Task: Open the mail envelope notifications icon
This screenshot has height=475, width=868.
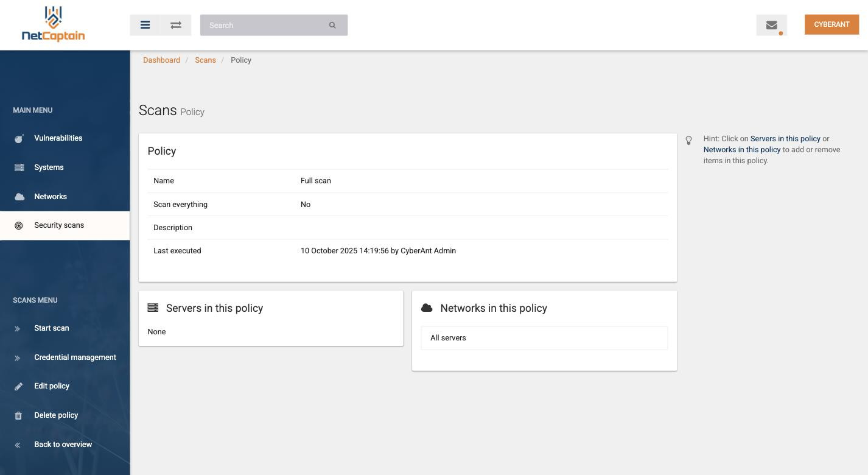Action: coord(771,25)
